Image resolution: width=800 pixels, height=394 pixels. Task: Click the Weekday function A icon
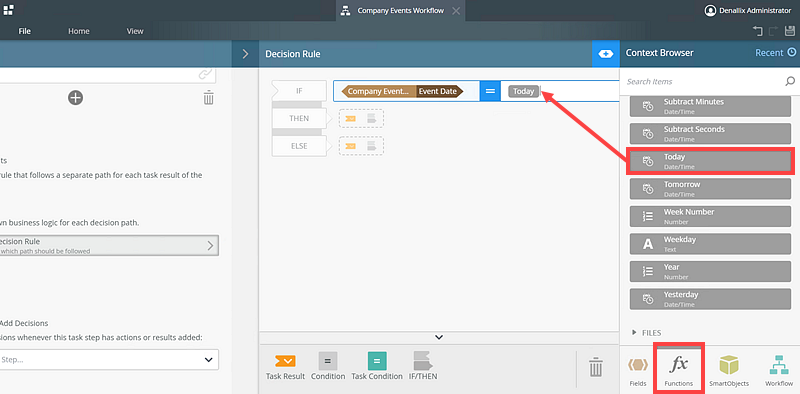coord(647,244)
